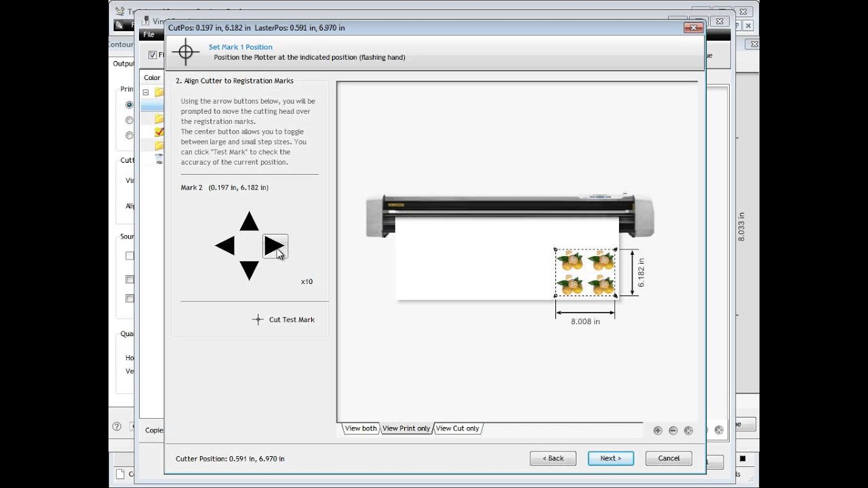The image size is (868, 488).
Task: Open the Output tab in the back window
Action: point(123,64)
